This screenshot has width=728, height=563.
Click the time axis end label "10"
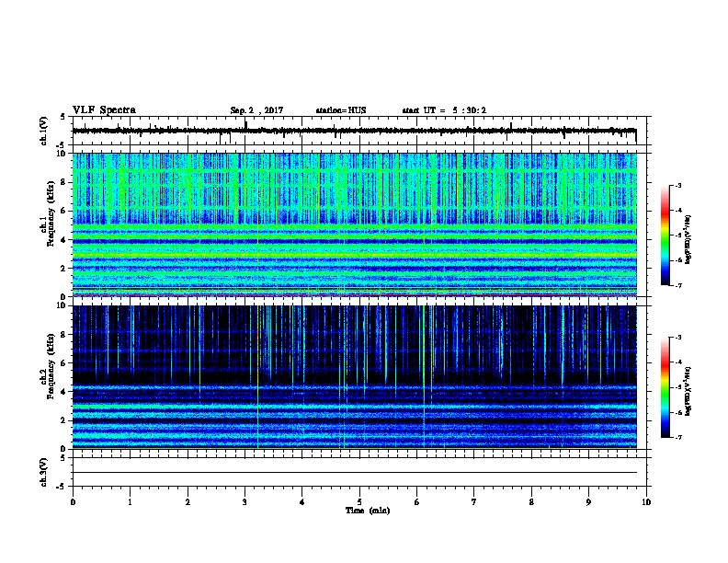click(646, 502)
